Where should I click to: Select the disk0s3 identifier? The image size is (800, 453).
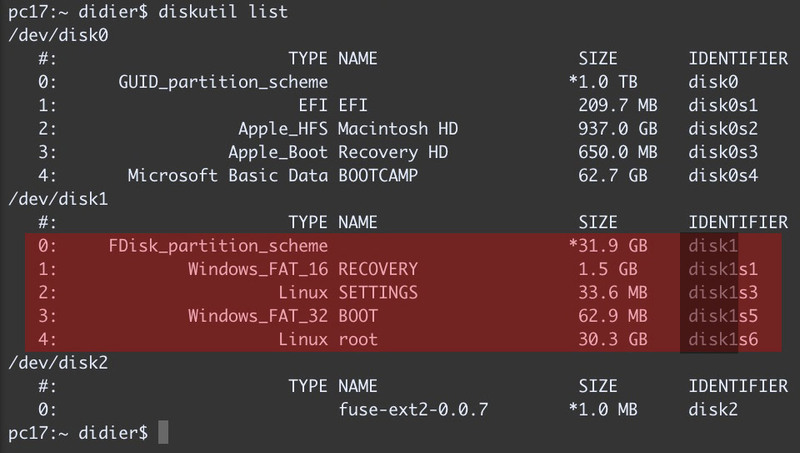(x=723, y=153)
